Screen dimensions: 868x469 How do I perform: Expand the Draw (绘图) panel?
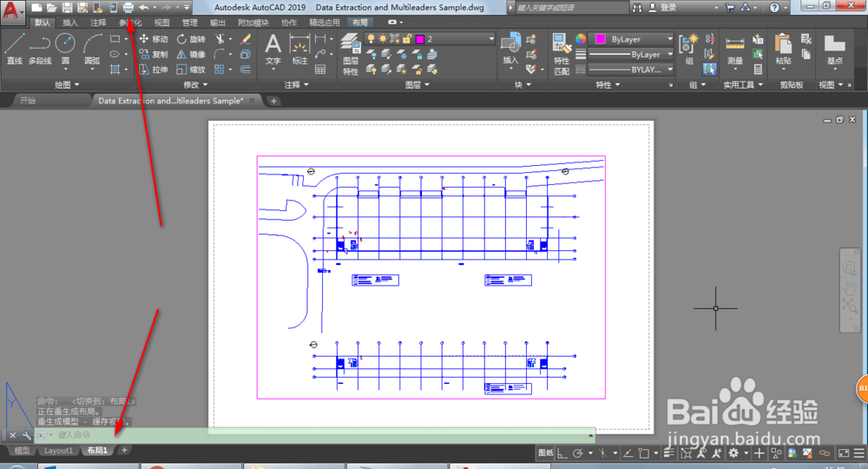pos(67,85)
